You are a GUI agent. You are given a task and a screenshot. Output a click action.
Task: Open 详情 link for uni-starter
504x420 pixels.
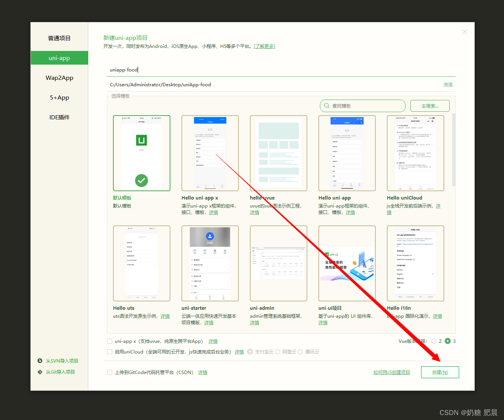tap(209, 323)
